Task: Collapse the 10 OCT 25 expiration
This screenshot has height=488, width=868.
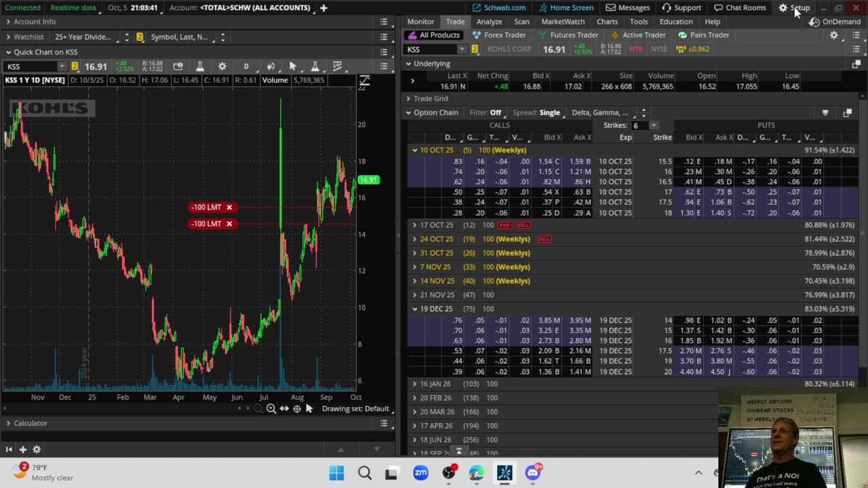Action: coord(414,150)
